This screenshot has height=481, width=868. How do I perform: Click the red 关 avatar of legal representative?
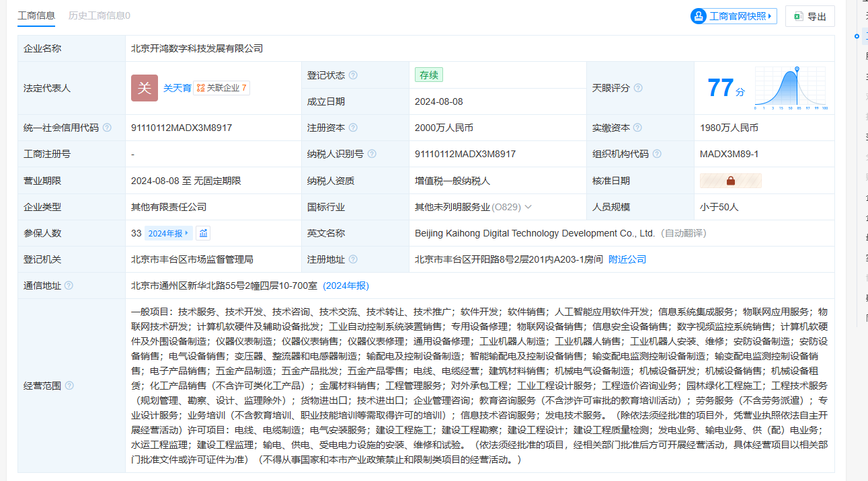pos(144,88)
